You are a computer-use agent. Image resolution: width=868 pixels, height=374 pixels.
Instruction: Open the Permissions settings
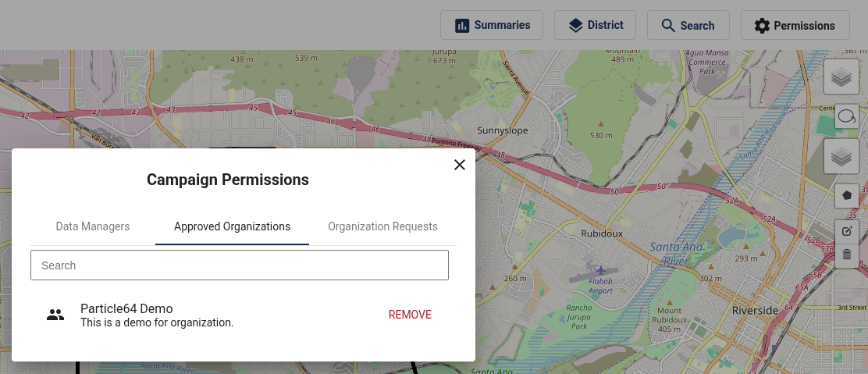pos(795,26)
